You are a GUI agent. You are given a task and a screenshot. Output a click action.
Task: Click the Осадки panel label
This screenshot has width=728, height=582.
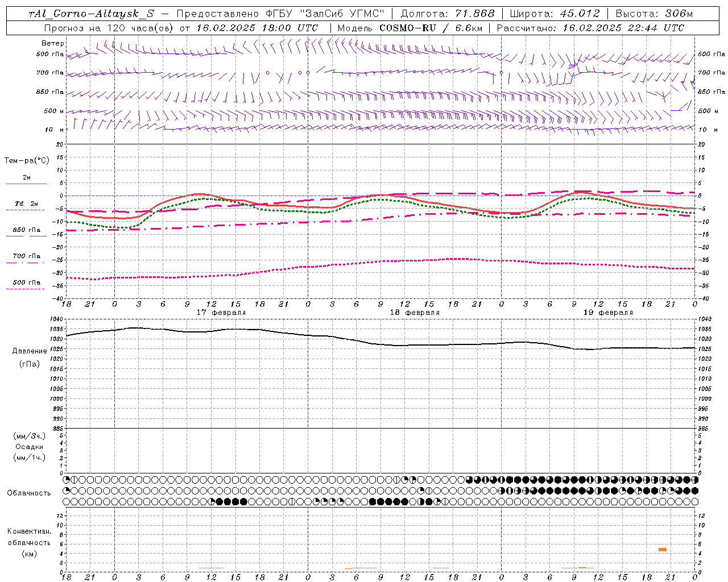[29, 447]
